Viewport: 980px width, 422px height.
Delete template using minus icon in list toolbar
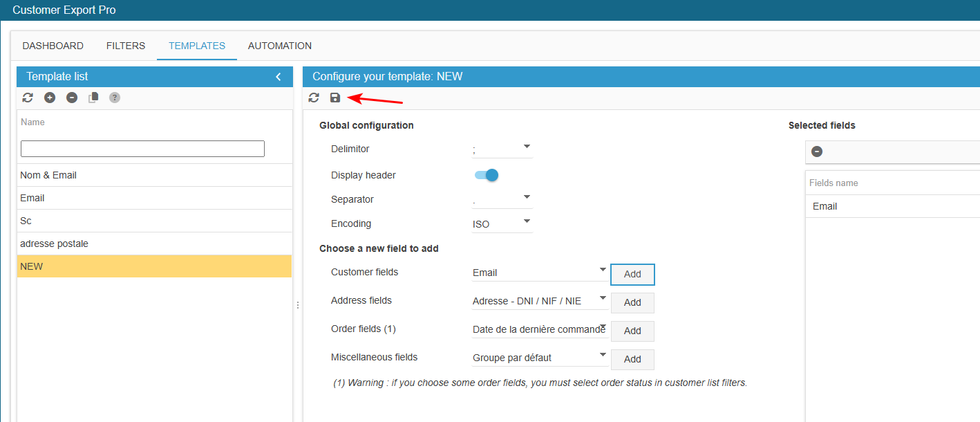72,98
